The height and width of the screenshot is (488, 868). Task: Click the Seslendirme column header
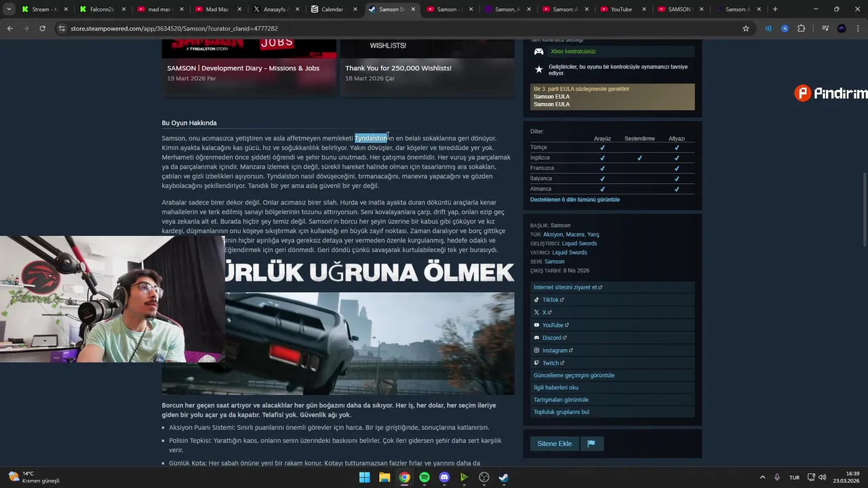click(639, 139)
